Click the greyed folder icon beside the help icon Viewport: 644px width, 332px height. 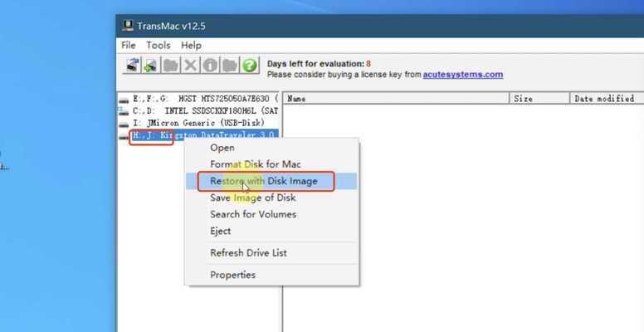coord(230,65)
